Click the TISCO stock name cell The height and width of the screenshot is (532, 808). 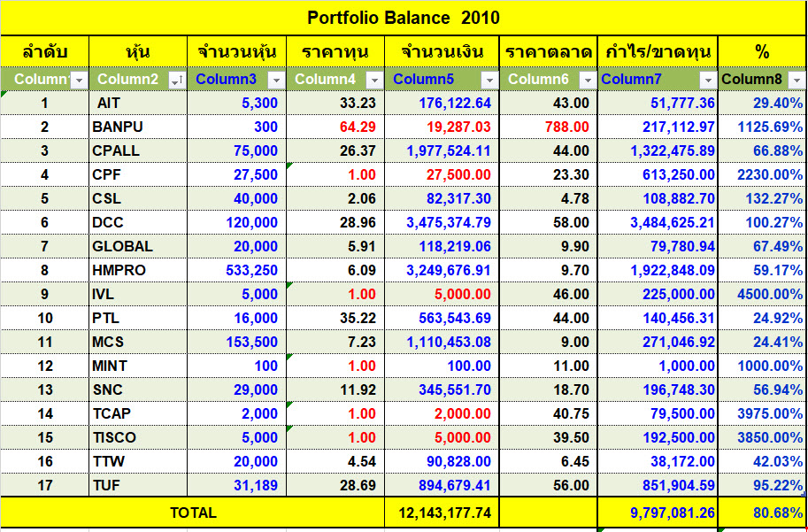click(138, 437)
